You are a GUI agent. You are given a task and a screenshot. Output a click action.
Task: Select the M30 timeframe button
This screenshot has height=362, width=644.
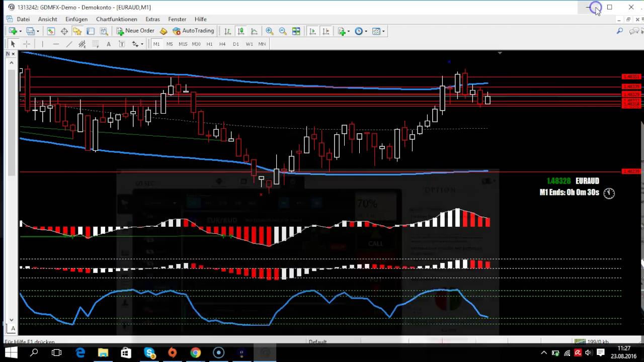pos(196,44)
